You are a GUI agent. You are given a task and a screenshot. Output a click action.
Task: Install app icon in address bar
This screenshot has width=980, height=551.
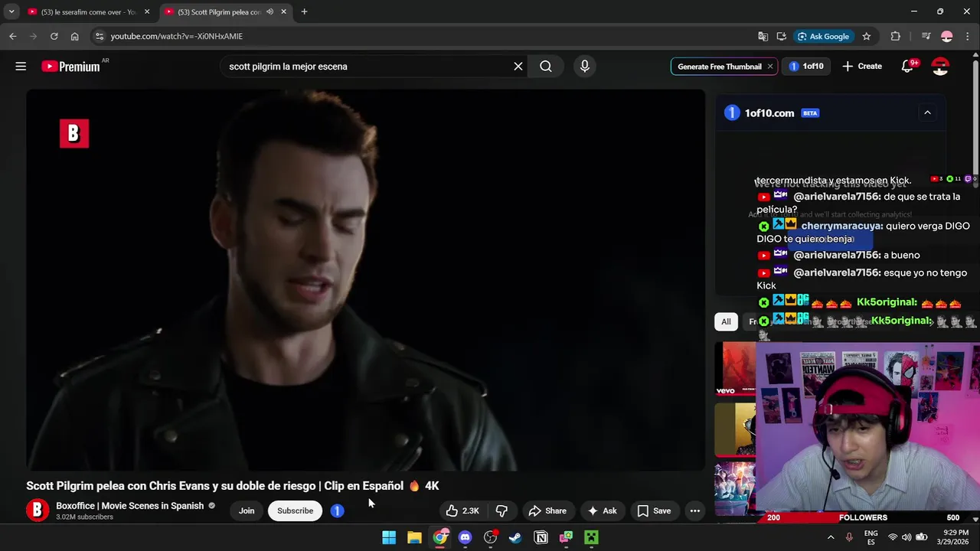[x=781, y=36]
